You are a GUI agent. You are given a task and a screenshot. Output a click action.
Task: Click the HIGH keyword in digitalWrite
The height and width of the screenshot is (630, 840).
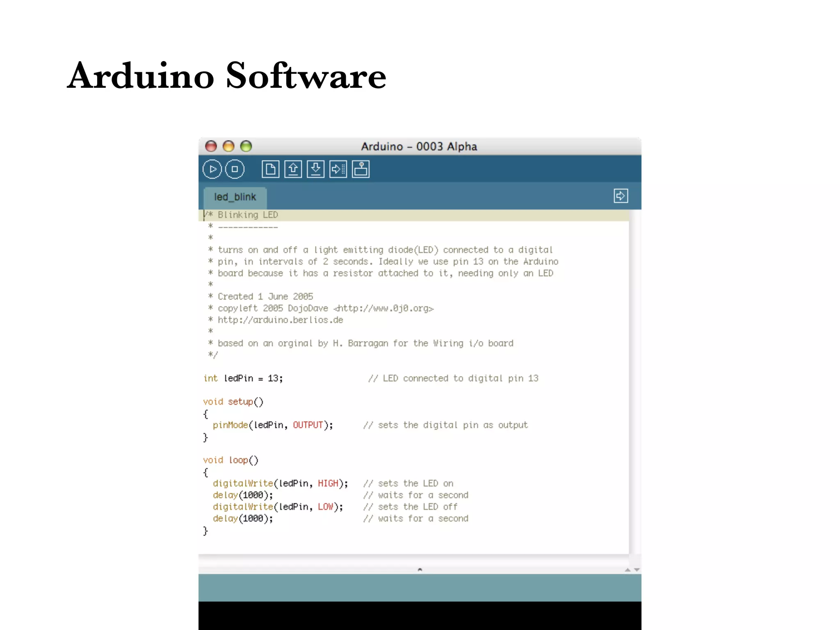pos(328,484)
